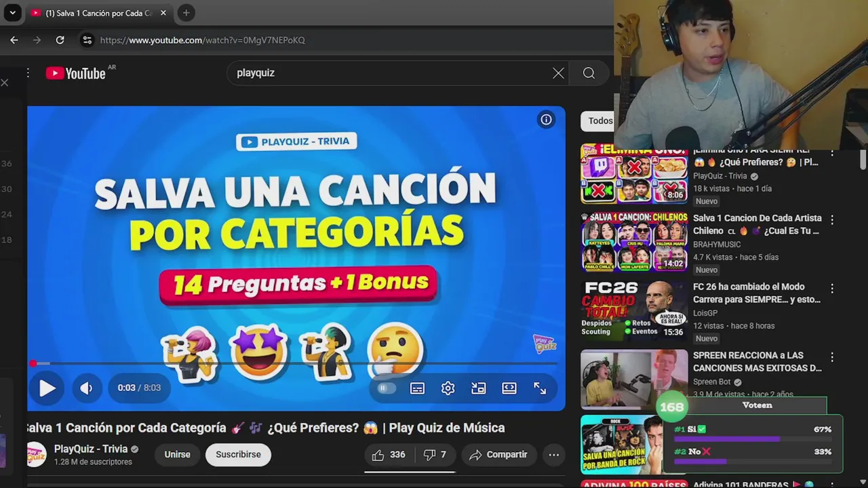This screenshot has height=488, width=868.
Task: Clear the playquiz search text with X
Action: 558,73
